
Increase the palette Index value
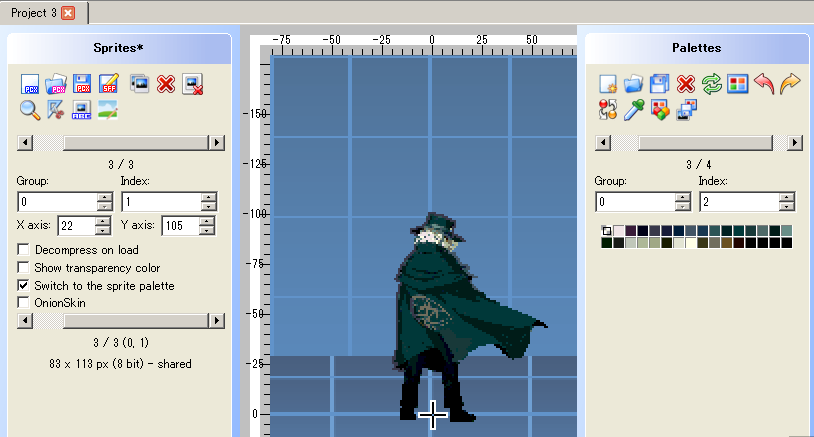(787, 197)
